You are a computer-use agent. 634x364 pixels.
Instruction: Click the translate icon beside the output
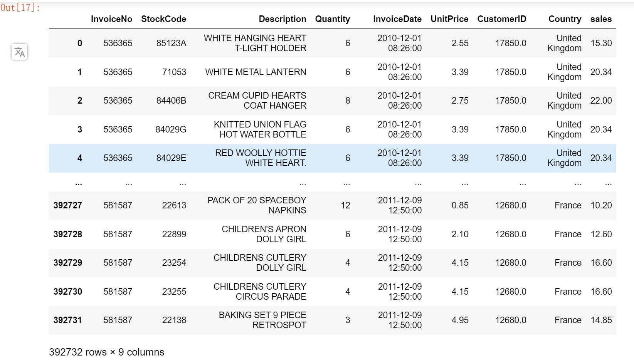[19, 52]
